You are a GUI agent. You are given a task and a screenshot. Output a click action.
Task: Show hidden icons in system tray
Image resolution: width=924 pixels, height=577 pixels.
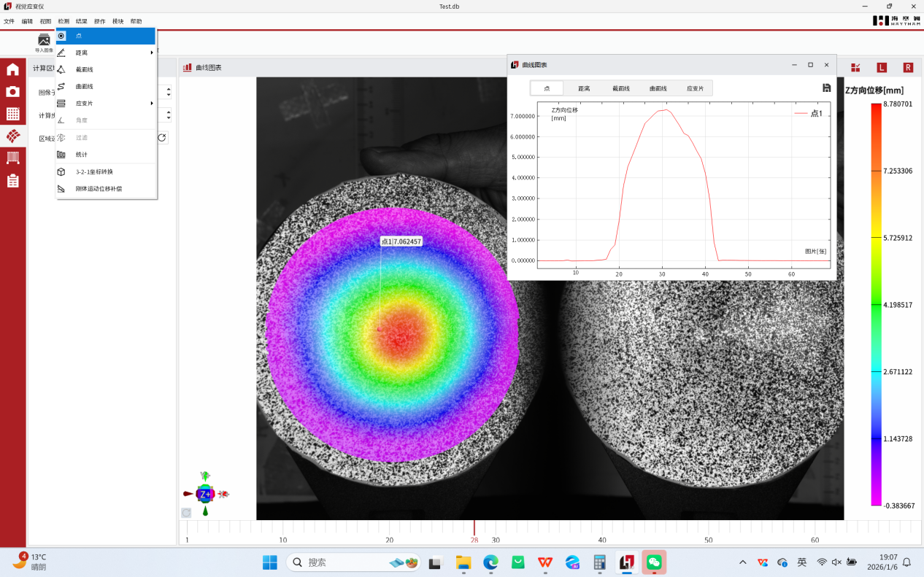(743, 562)
